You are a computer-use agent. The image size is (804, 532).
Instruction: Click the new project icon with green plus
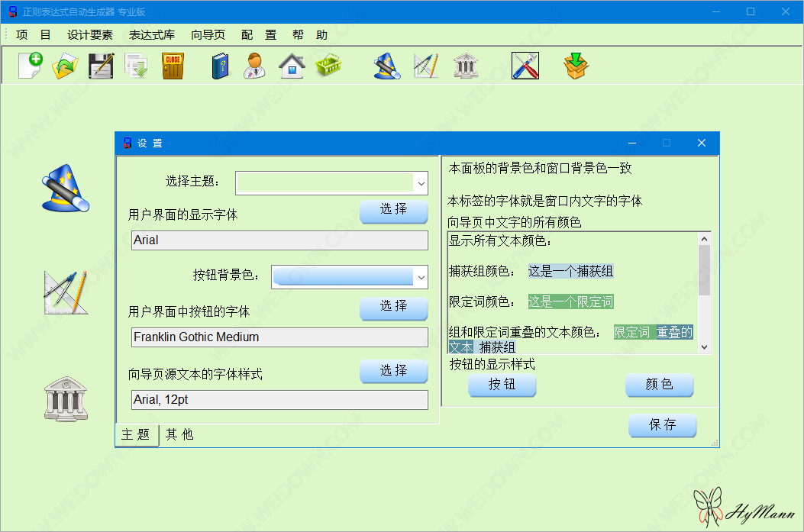(x=31, y=66)
